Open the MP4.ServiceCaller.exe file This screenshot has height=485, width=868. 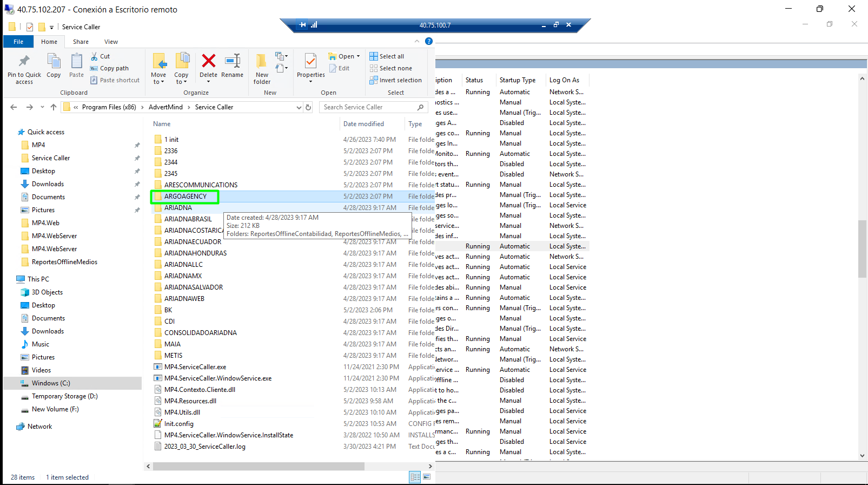[195, 367]
